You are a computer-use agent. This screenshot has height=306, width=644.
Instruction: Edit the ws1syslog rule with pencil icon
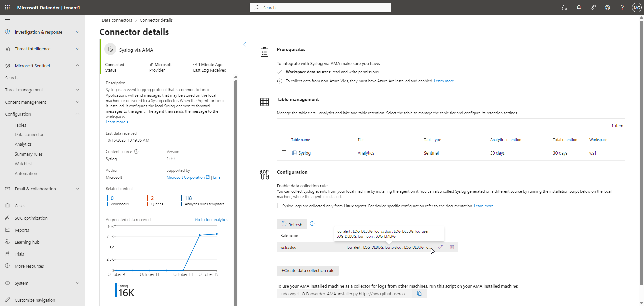440,247
